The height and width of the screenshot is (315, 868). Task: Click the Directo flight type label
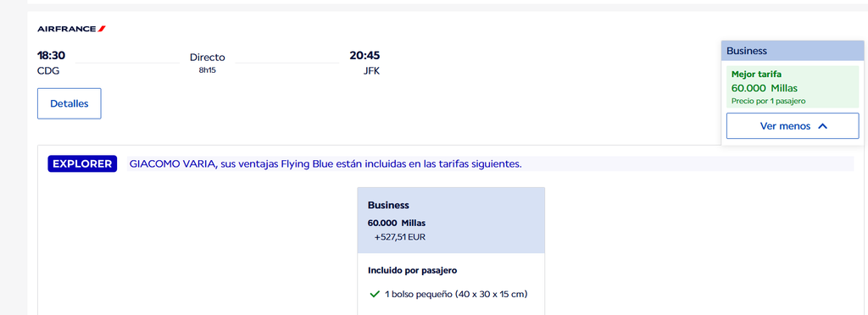[x=208, y=58]
